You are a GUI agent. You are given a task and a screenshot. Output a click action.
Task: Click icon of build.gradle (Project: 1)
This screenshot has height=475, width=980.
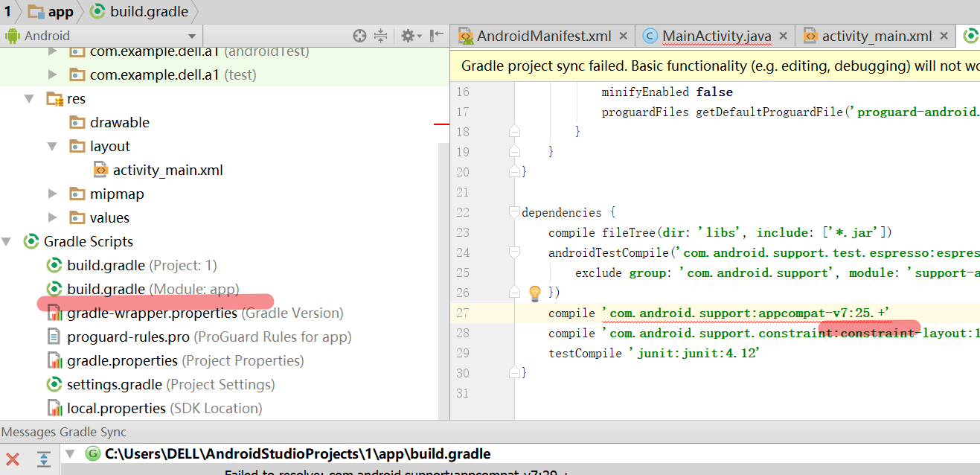[54, 265]
